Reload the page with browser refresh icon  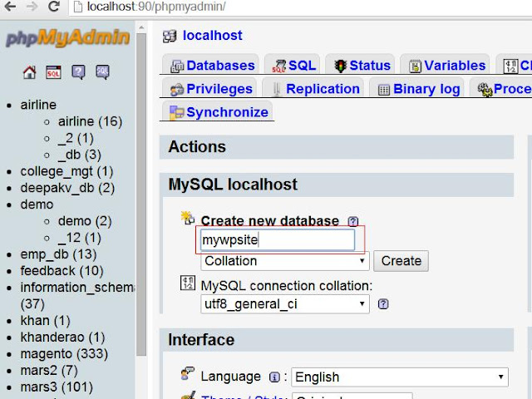[53, 7]
